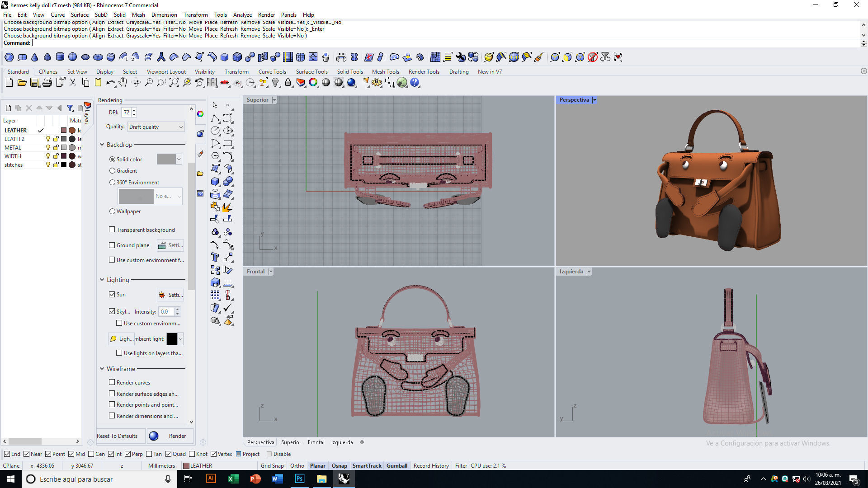Click the Help question mark icon

(415, 82)
